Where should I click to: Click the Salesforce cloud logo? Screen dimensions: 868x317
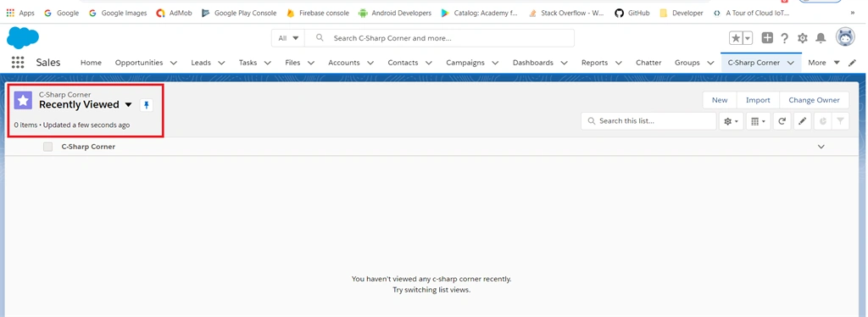pos(23,38)
